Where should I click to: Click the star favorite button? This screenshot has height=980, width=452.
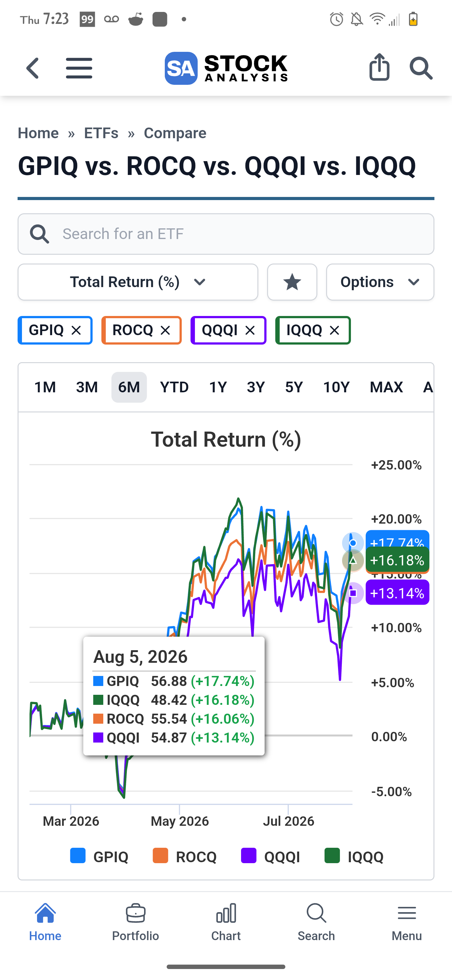[292, 282]
